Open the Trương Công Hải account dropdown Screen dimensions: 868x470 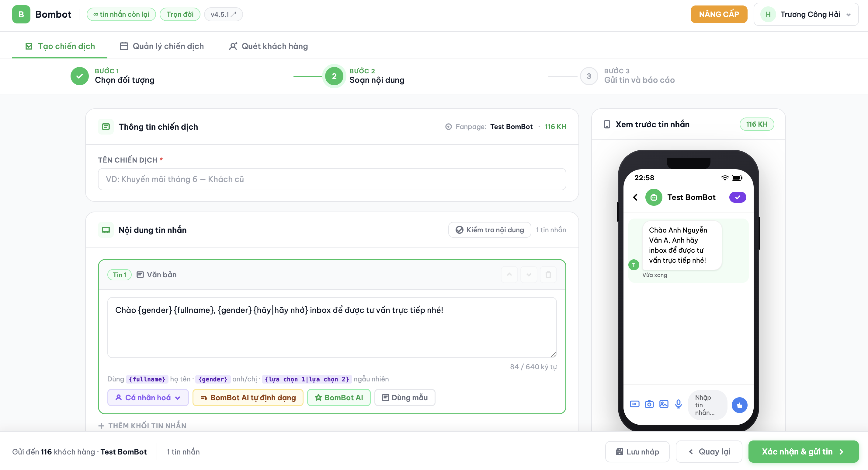[806, 14]
